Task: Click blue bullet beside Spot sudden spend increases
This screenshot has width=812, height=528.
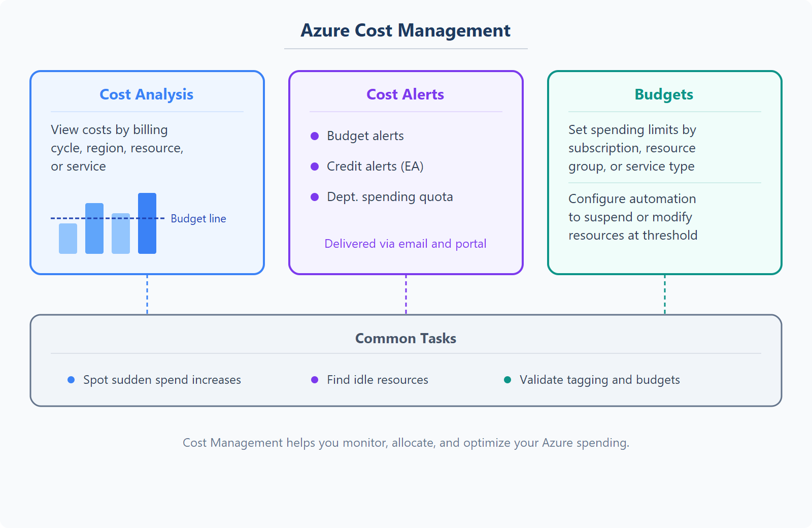Action: point(71,380)
